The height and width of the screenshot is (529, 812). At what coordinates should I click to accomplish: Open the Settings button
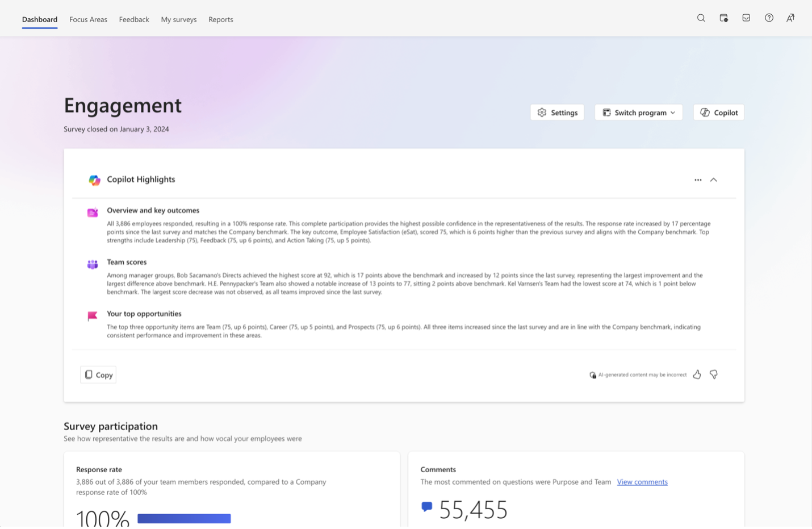coord(557,113)
